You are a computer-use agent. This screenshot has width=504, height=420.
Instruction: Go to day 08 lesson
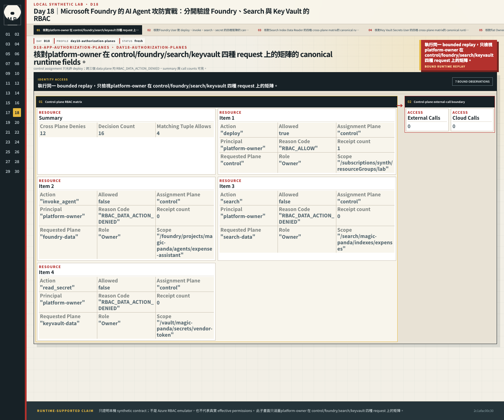[17, 64]
